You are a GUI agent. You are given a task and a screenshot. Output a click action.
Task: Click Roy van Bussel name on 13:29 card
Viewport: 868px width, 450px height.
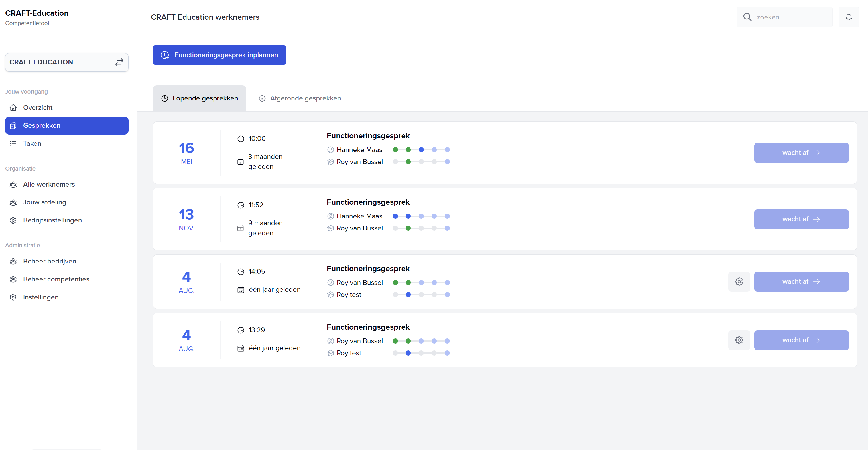(x=359, y=341)
